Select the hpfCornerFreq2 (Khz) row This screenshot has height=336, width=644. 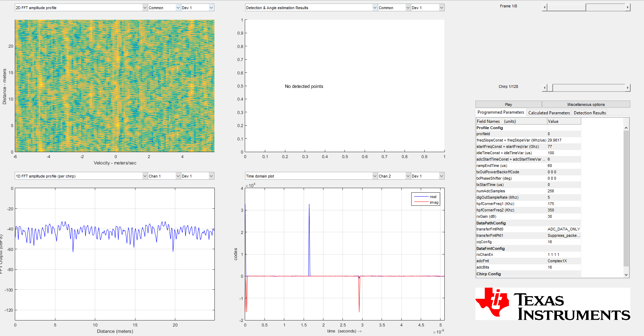click(x=528, y=210)
